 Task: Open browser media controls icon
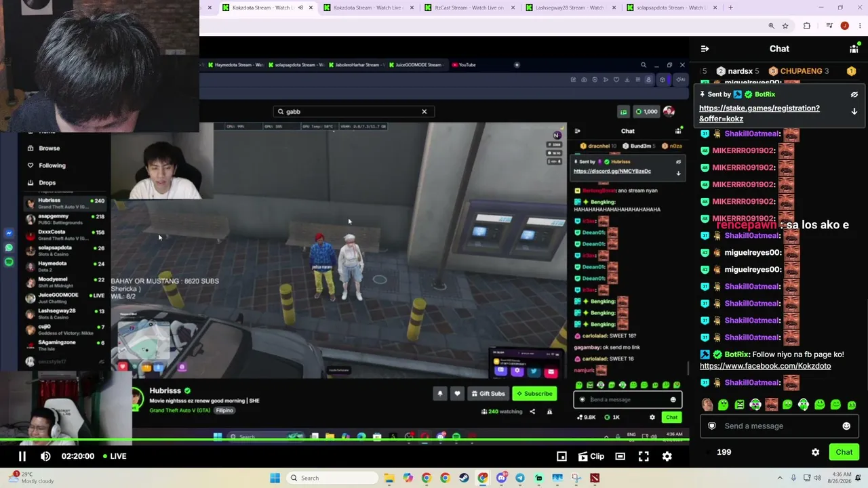(829, 26)
